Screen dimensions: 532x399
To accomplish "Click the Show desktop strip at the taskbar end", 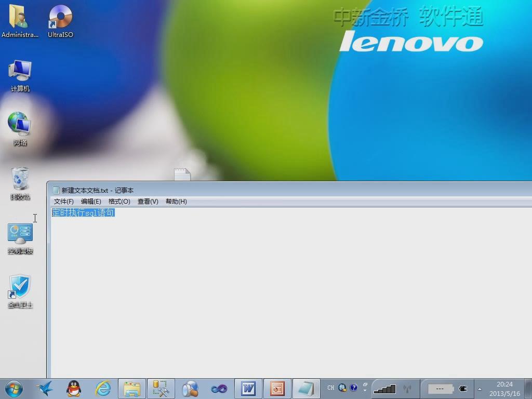I will point(528,389).
